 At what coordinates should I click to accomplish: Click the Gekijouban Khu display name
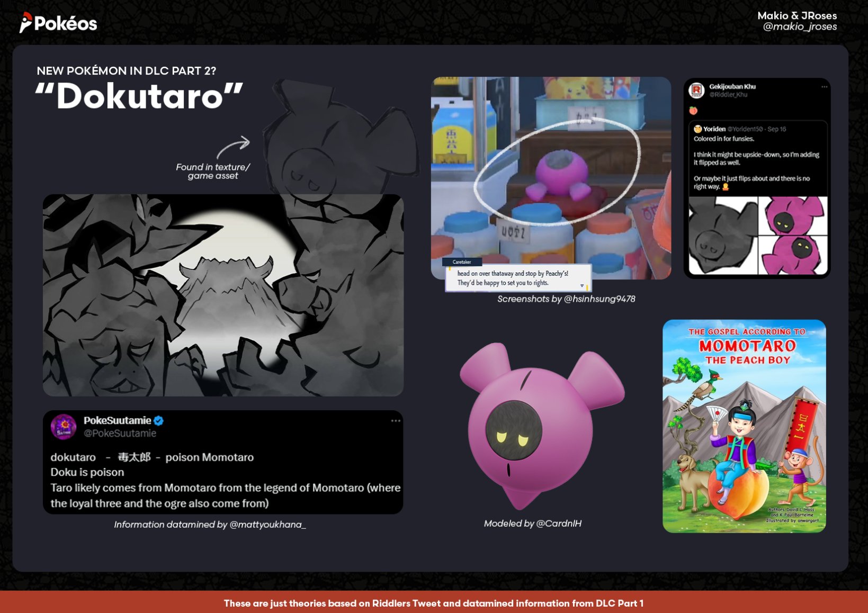pos(732,86)
